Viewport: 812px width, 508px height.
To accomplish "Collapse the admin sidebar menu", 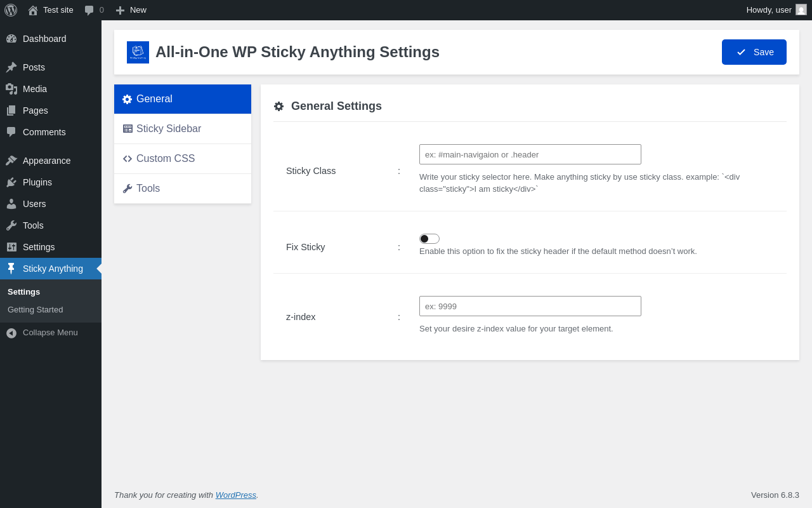I will pos(42,333).
